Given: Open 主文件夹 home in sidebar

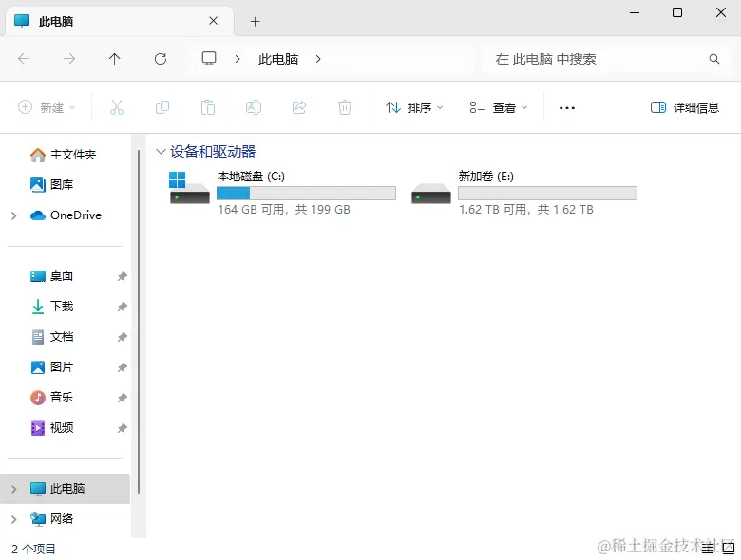Looking at the screenshot, I should tap(63, 155).
